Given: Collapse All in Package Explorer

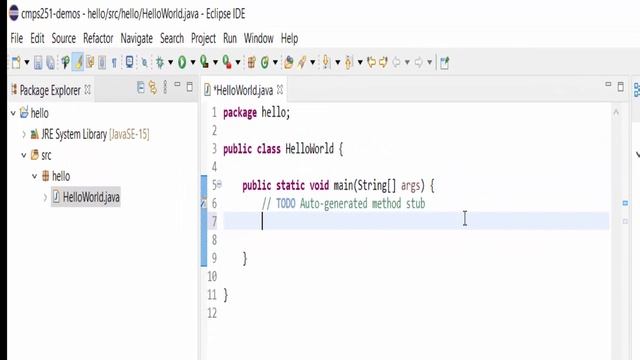Looking at the screenshot, I should tap(140, 87).
